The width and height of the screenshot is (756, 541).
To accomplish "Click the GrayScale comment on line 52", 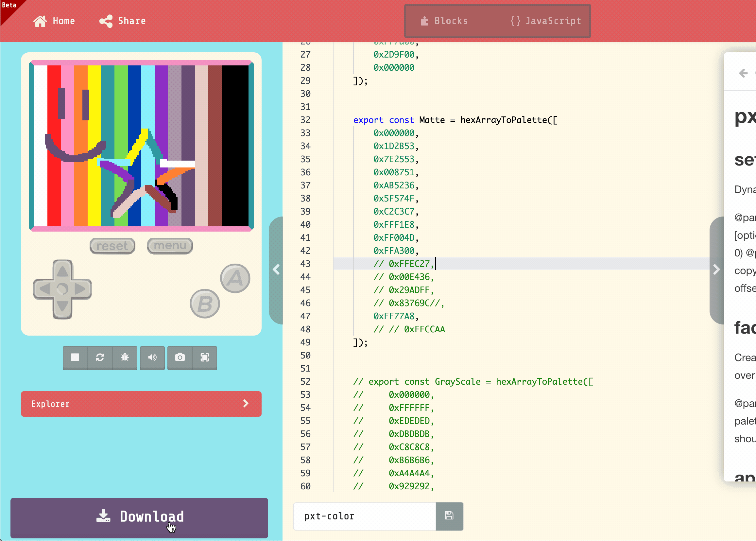I will point(473,382).
